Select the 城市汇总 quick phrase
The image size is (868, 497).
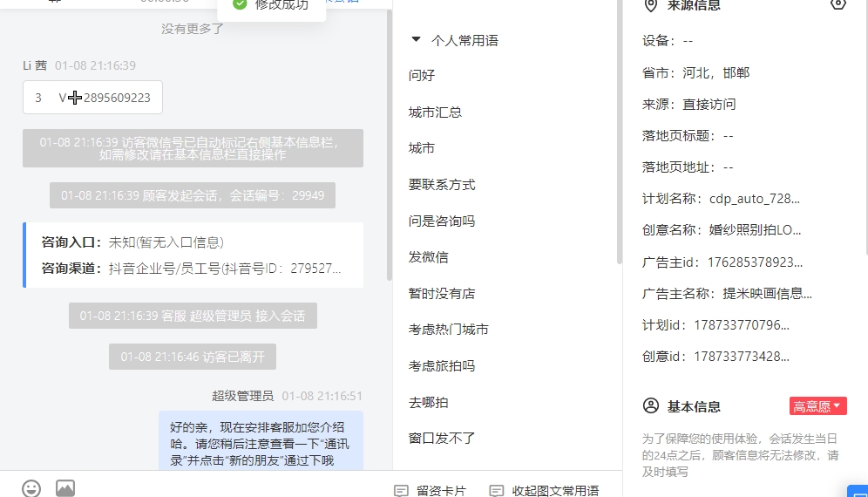click(x=435, y=112)
